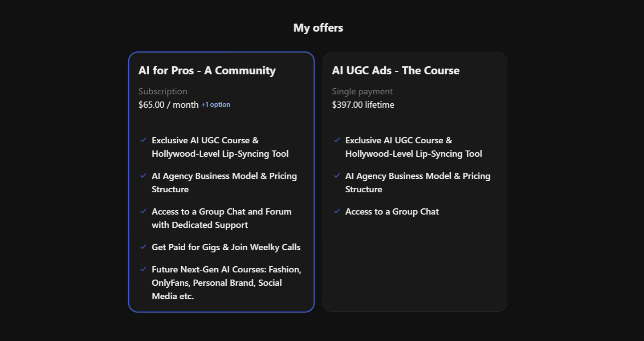
Task: Click checkmark beside Get Paid for Gigs
Action: (143, 247)
